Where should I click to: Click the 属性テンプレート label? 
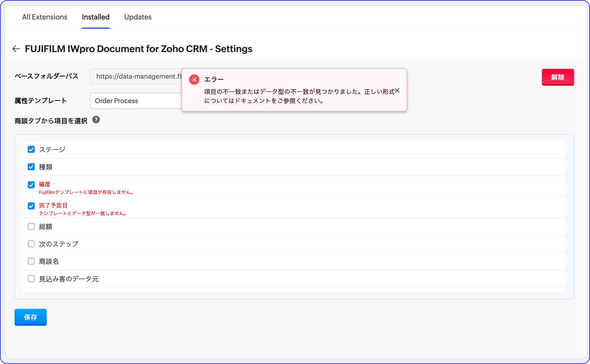click(x=41, y=101)
